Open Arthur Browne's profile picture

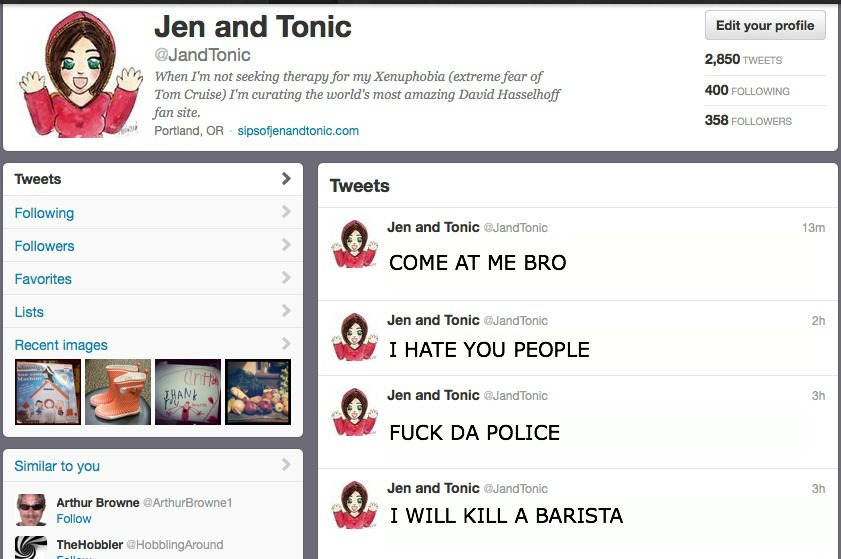click(31, 510)
